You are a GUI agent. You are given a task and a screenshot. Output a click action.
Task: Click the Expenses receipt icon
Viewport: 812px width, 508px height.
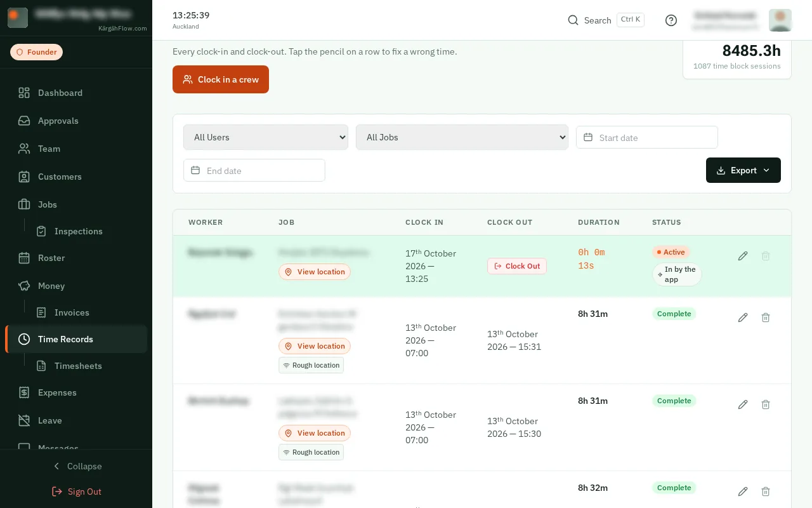[x=24, y=392]
